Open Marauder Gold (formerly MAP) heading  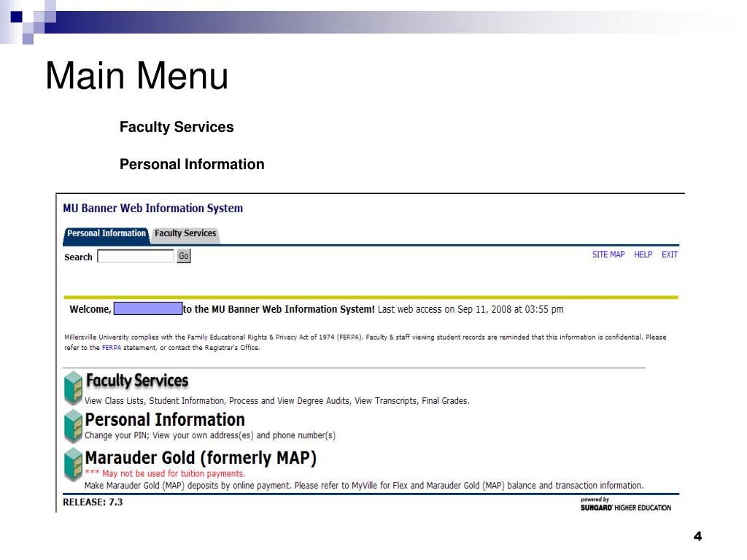coord(201,458)
